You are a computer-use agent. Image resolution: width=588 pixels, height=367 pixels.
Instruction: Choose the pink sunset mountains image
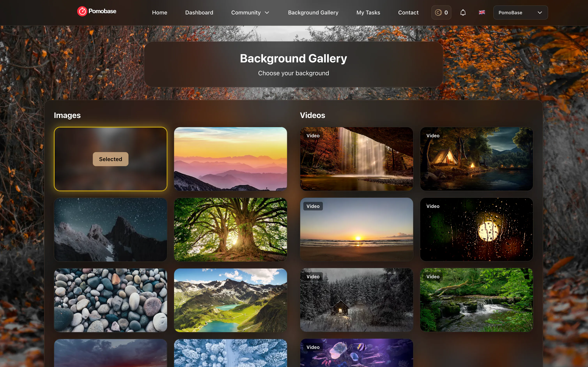tap(230, 159)
